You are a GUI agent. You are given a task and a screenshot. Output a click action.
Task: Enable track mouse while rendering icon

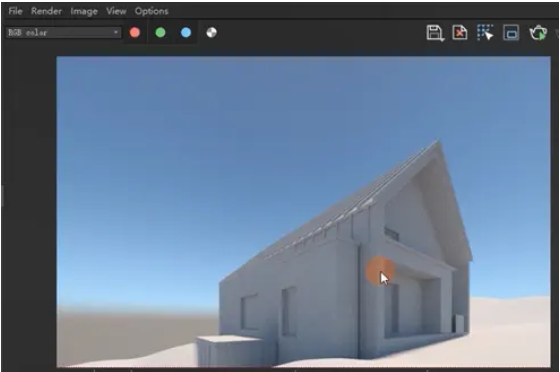click(x=485, y=32)
